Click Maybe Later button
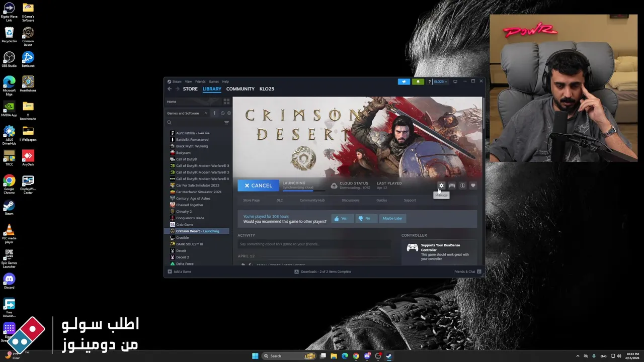The width and height of the screenshot is (644, 362). tap(392, 218)
